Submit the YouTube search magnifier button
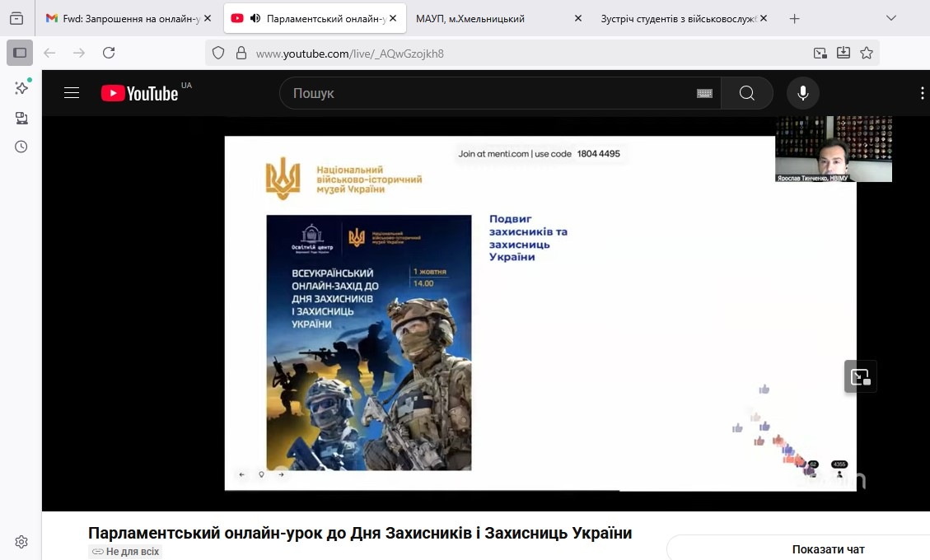Viewport: 930px width, 560px height. pos(747,93)
